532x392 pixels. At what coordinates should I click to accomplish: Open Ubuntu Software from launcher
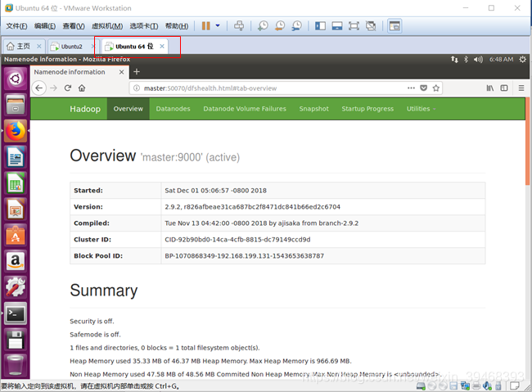tap(16, 235)
